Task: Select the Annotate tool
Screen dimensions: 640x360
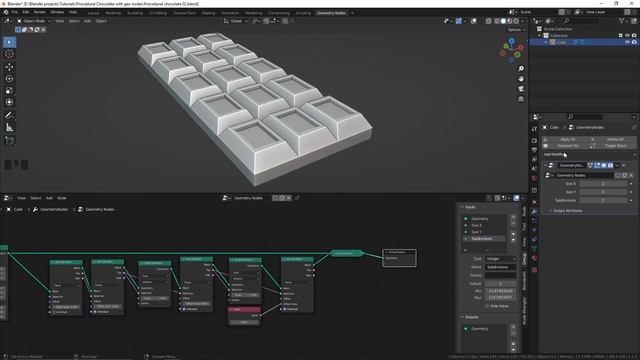Action: (9, 116)
